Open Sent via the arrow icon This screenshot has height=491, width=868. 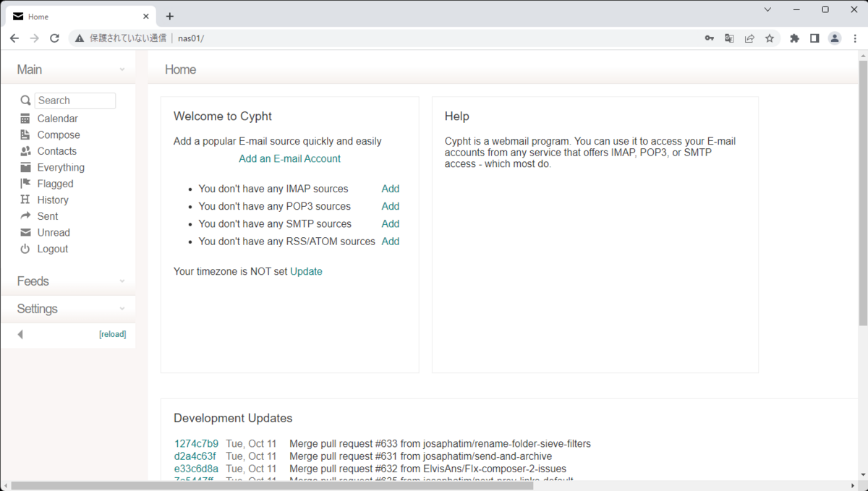click(25, 216)
